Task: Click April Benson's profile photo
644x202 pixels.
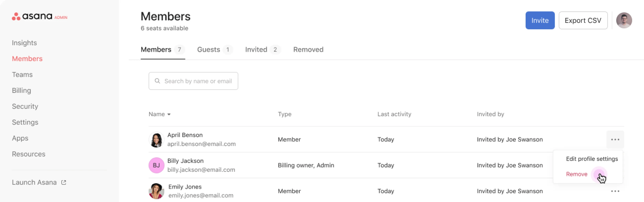Action: 156,140
